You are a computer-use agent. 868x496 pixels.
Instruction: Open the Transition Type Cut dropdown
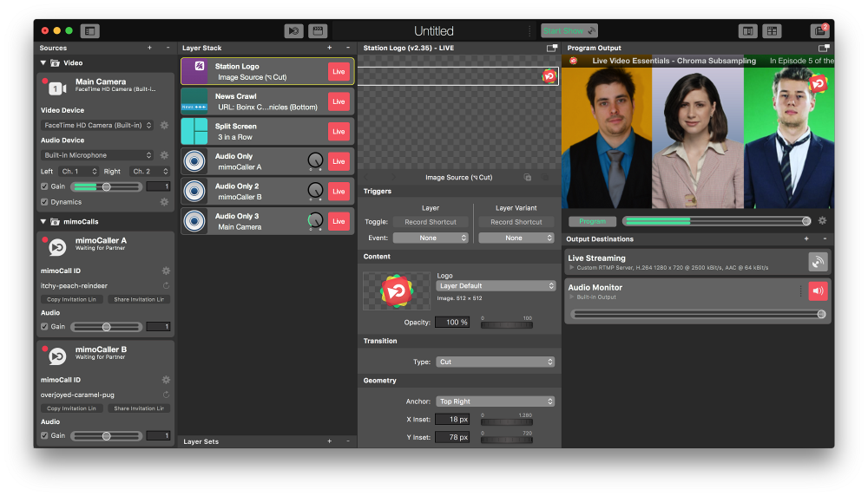(x=496, y=362)
